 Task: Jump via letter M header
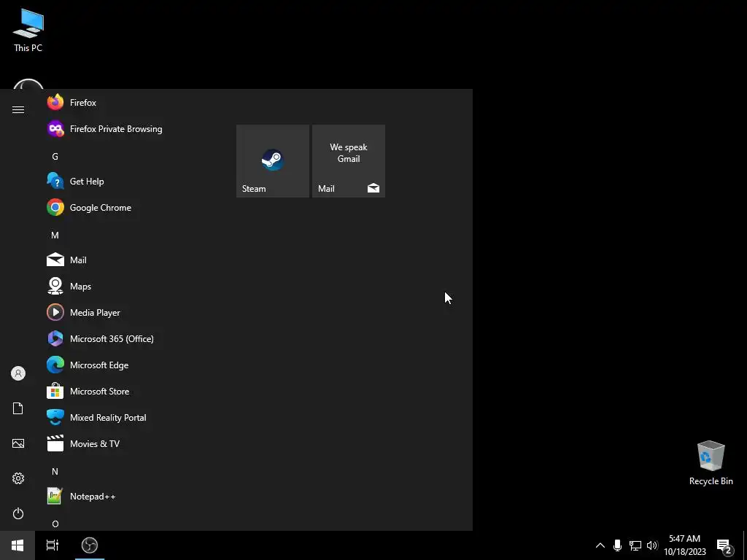(55, 236)
